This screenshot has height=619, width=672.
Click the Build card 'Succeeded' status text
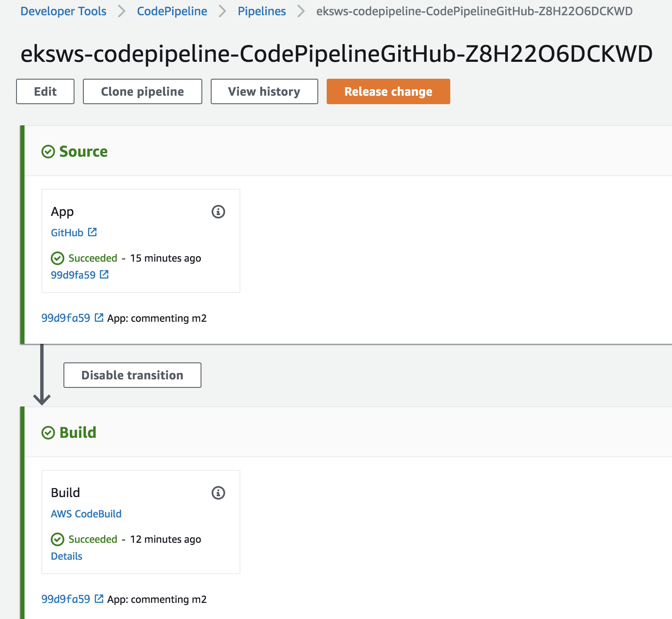(x=93, y=539)
